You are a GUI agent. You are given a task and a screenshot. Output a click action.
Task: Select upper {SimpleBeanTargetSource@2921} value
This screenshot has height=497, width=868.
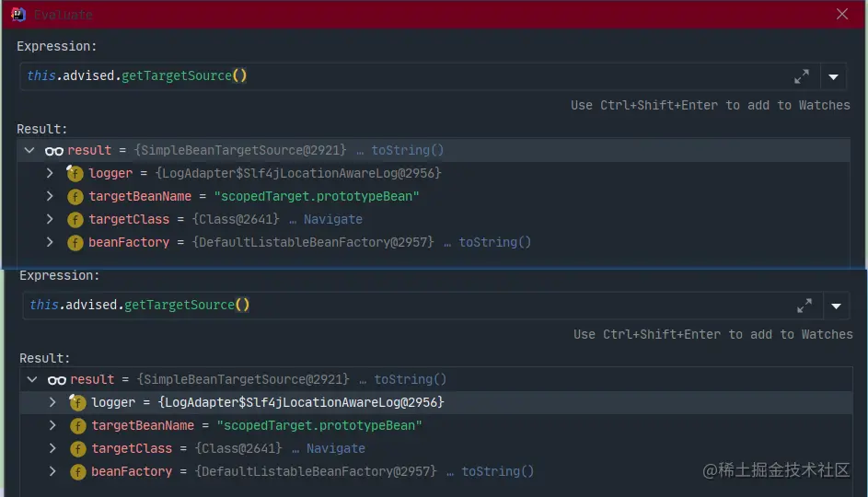[240, 150]
